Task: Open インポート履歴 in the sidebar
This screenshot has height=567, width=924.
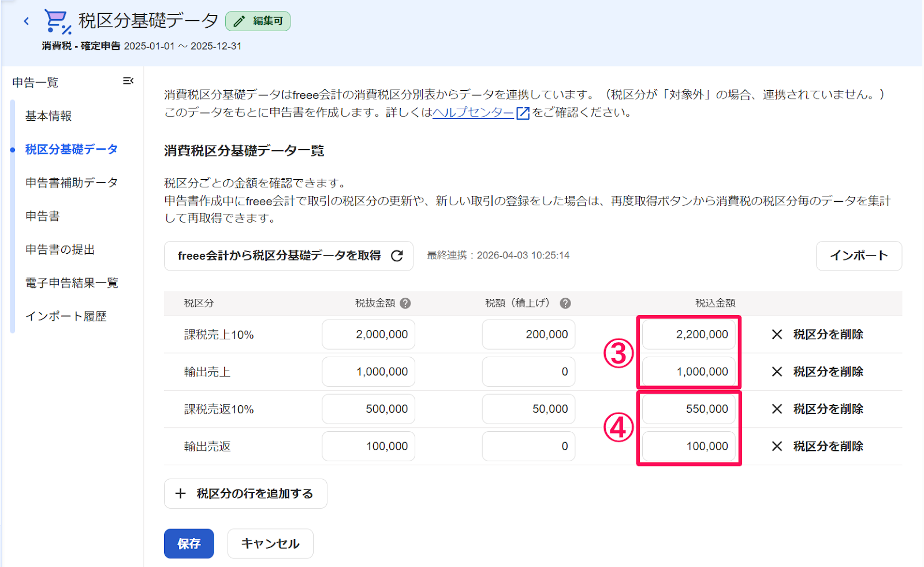Action: 66,316
